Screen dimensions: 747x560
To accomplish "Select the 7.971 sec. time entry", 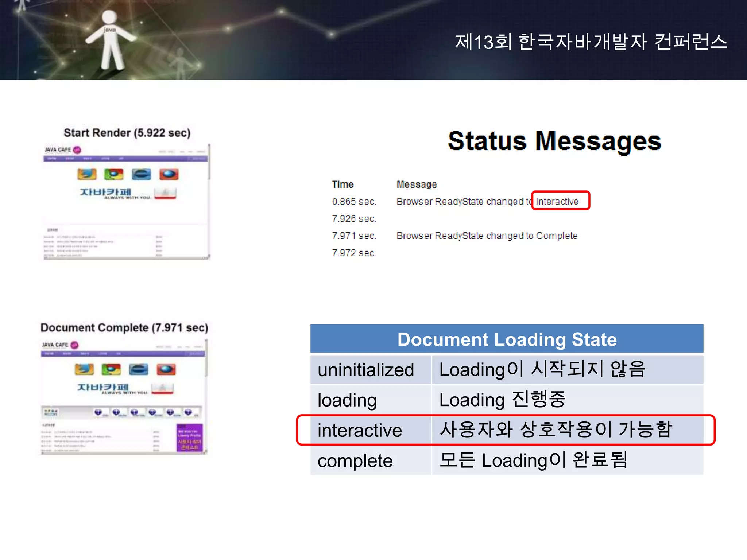I will (354, 236).
